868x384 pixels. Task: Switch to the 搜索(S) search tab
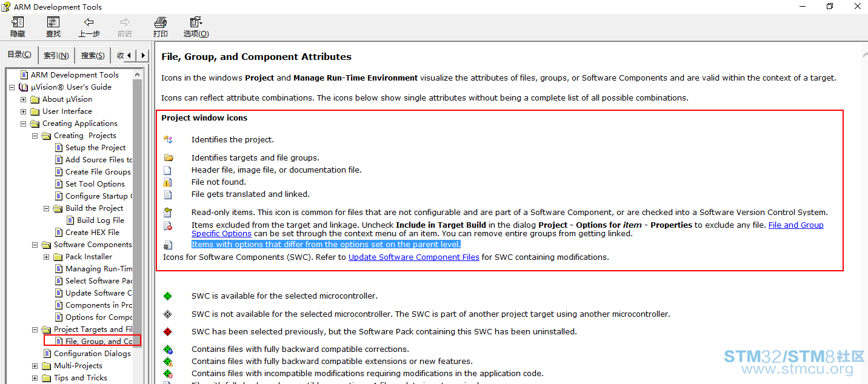(x=93, y=56)
